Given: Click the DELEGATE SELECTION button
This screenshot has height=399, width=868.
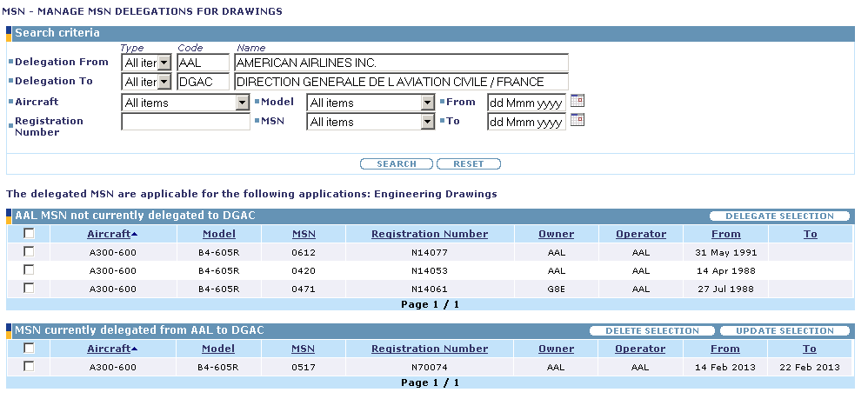Looking at the screenshot, I should [x=779, y=216].
